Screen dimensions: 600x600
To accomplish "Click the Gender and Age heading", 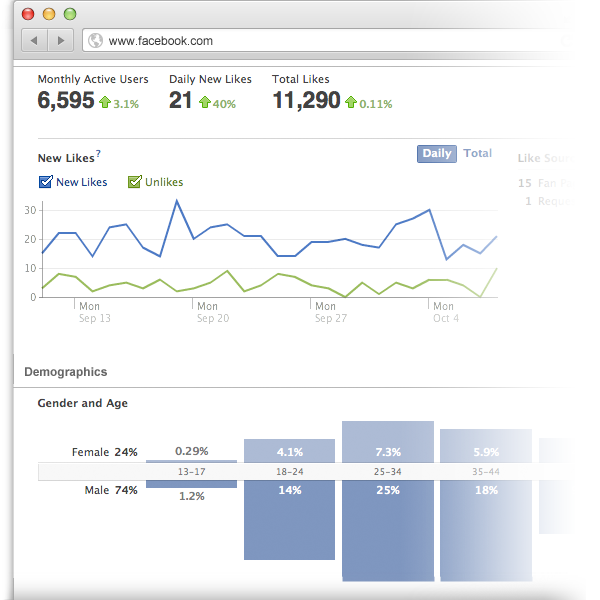I will (83, 403).
